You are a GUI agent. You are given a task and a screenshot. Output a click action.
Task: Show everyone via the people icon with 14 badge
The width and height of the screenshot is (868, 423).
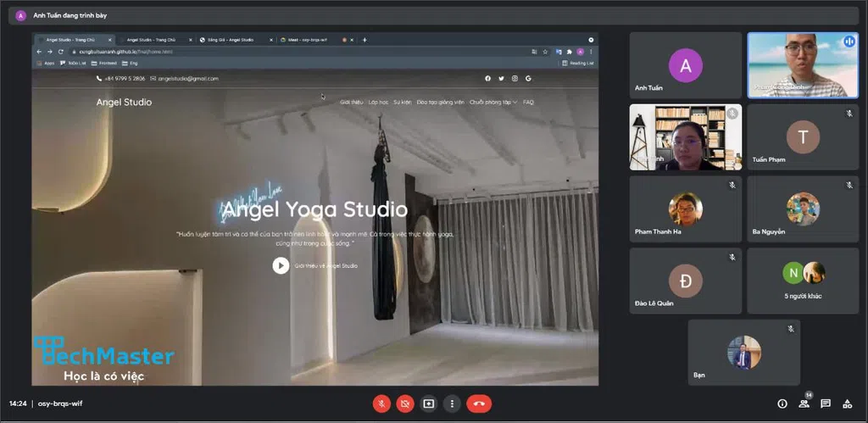[x=804, y=403]
